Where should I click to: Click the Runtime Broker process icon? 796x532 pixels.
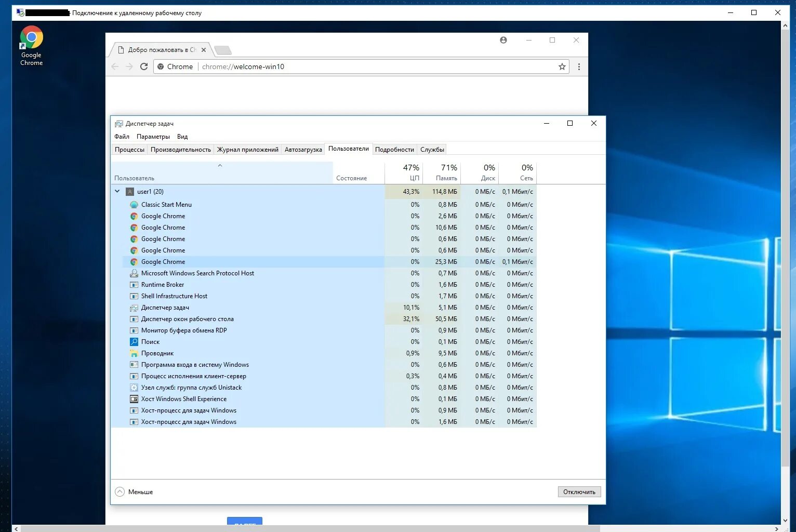pyautogui.click(x=134, y=285)
